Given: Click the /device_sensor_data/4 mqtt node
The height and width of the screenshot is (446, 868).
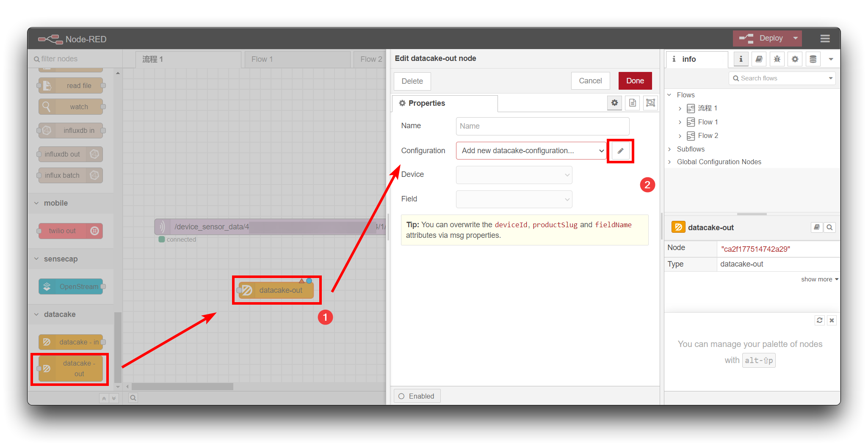Looking at the screenshot, I should [x=269, y=227].
